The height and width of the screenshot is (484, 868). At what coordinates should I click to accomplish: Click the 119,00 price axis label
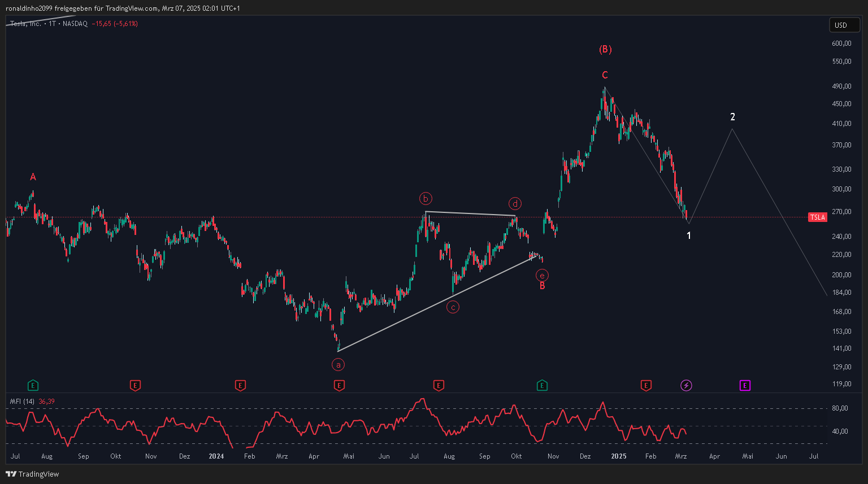[841, 384]
